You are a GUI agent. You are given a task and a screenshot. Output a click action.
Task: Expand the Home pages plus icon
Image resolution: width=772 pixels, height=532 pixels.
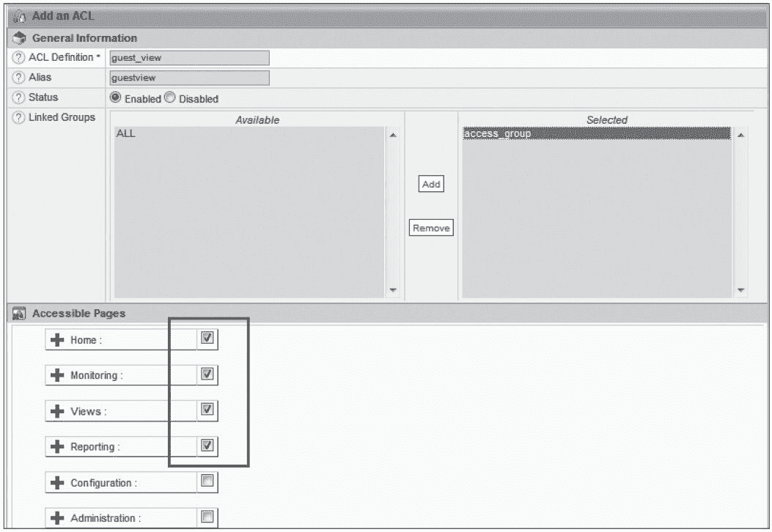[x=57, y=340]
